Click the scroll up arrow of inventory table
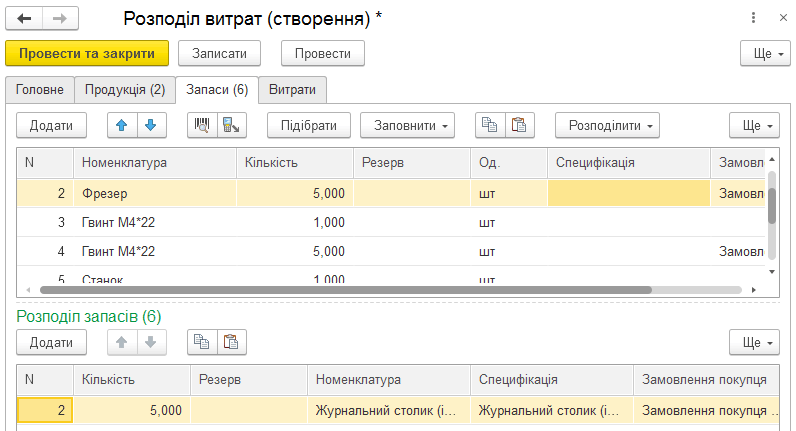The width and height of the screenshot is (796, 431). click(x=772, y=159)
